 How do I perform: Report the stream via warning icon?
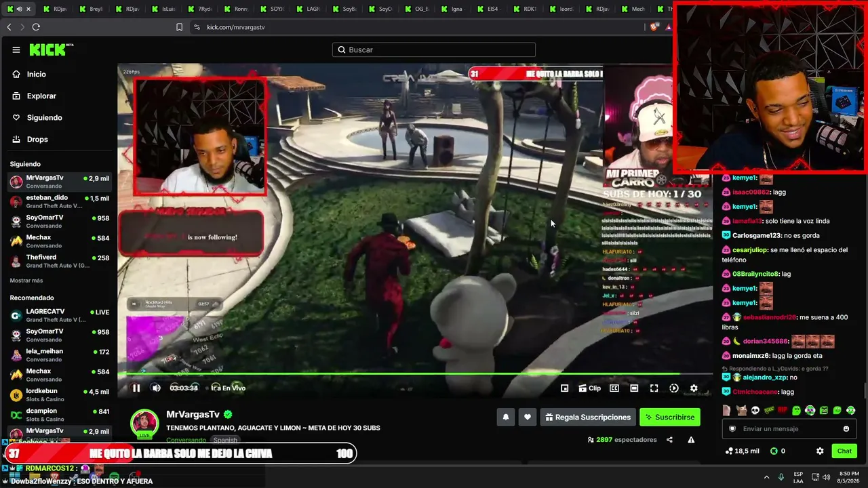691,440
